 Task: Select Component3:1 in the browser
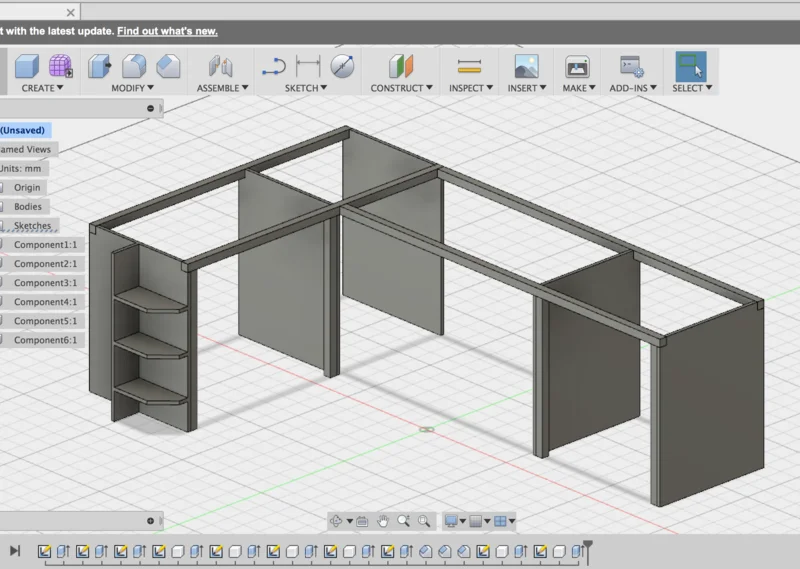pos(45,283)
